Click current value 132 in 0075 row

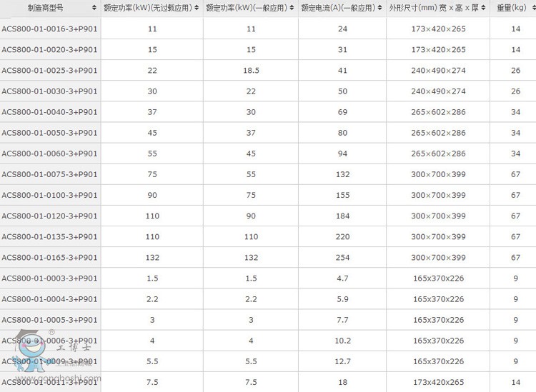tap(342, 174)
